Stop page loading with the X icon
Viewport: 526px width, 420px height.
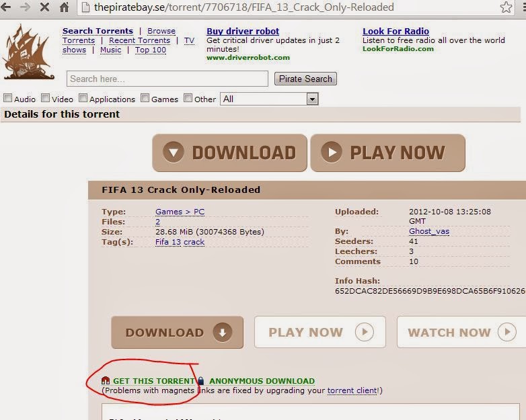[44, 7]
